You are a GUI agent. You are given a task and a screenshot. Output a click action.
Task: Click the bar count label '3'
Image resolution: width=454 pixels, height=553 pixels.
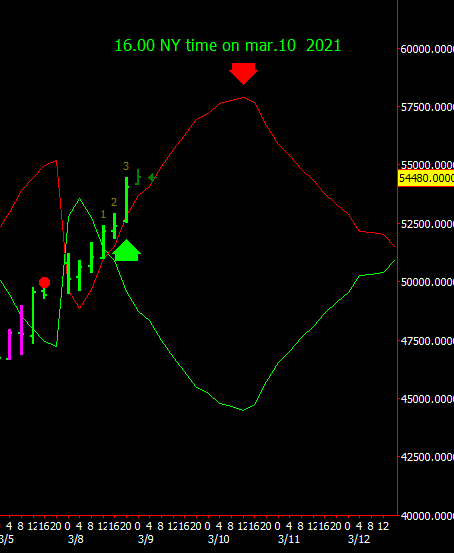point(126,166)
